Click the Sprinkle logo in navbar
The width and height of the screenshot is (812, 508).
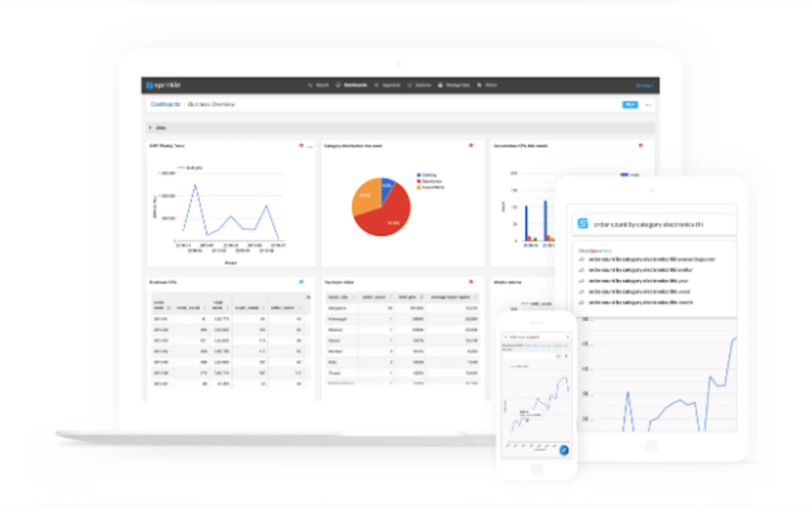point(163,85)
